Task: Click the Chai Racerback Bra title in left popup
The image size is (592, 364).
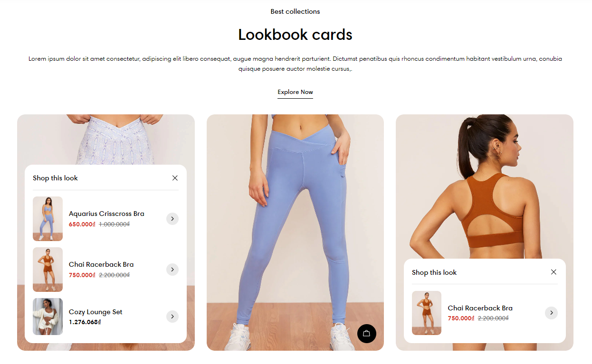Action: pyautogui.click(x=101, y=264)
